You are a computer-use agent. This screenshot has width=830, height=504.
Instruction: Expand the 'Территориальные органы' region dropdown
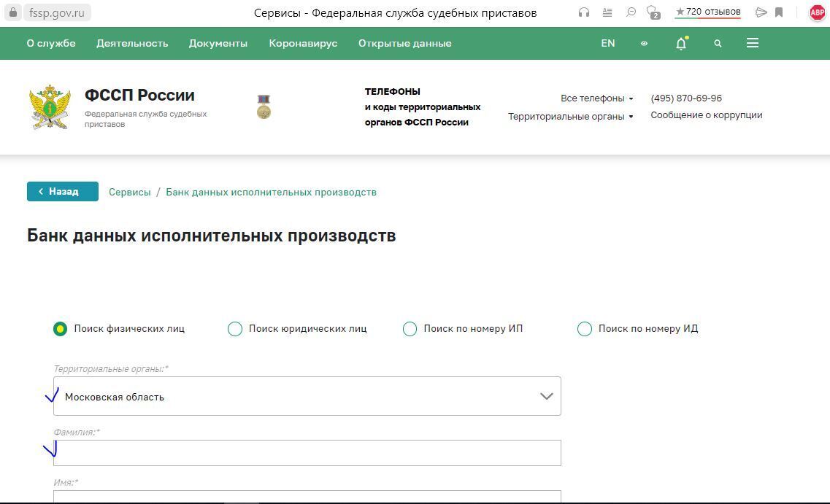[x=307, y=396]
